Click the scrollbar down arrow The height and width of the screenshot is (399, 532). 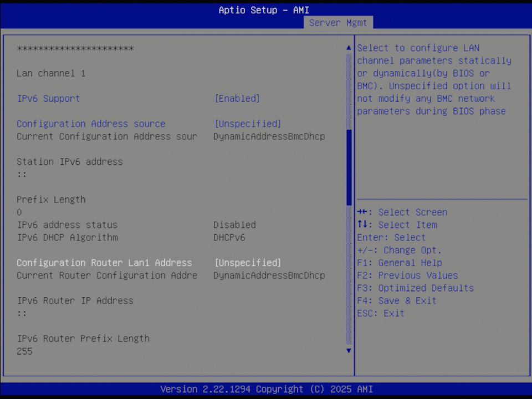pyautogui.click(x=349, y=351)
